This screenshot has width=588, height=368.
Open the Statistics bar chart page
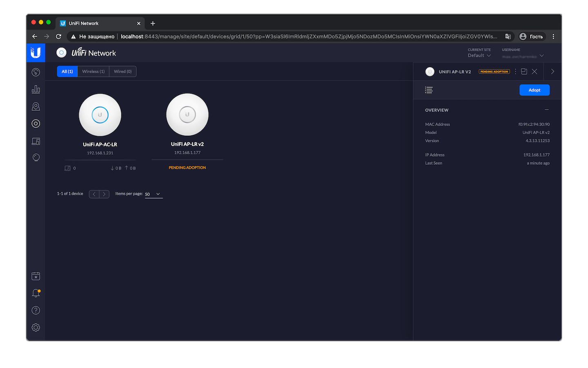(36, 89)
